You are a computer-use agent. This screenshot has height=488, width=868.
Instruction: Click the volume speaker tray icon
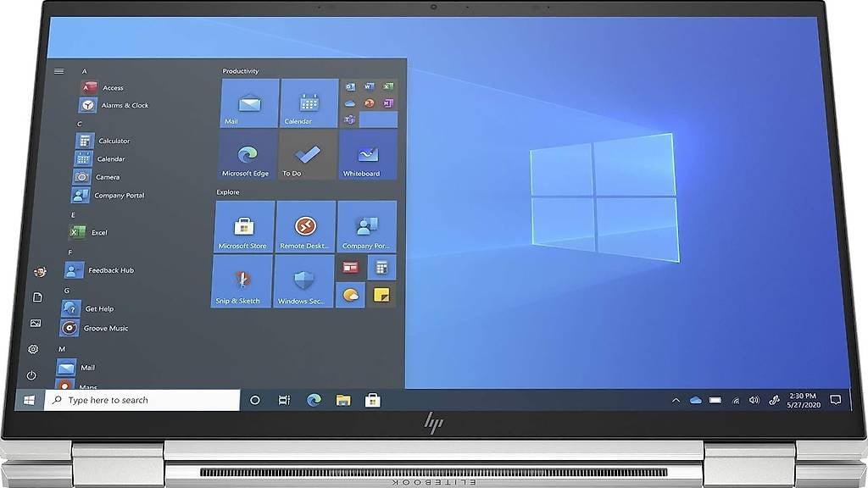(754, 400)
